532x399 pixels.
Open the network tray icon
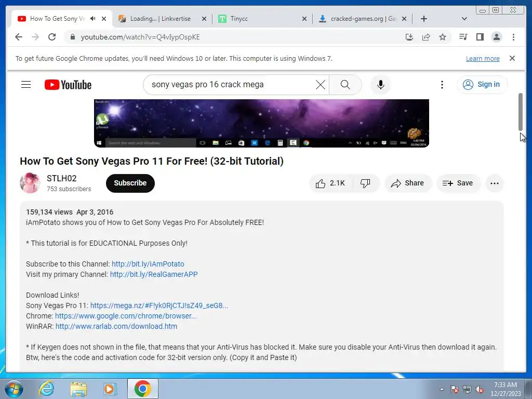click(467, 389)
